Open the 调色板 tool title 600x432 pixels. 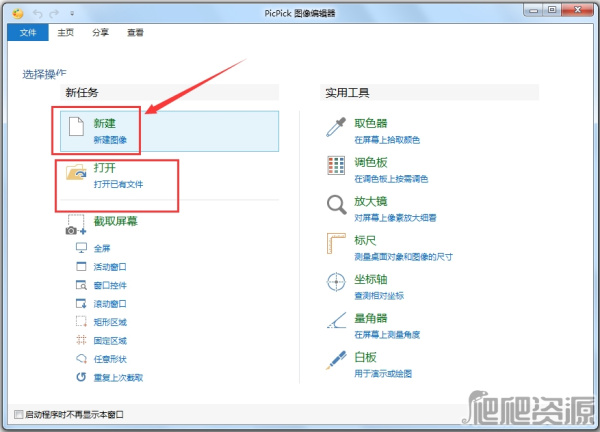(370, 162)
